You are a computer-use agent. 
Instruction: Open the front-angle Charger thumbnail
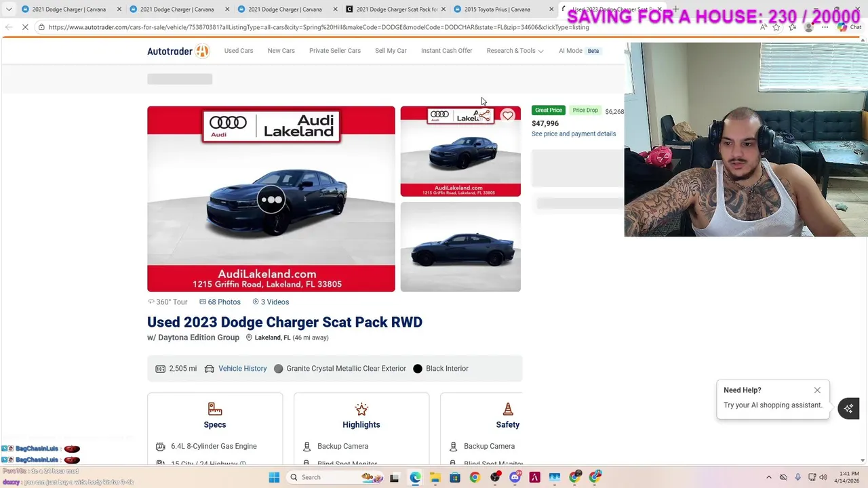click(x=460, y=151)
